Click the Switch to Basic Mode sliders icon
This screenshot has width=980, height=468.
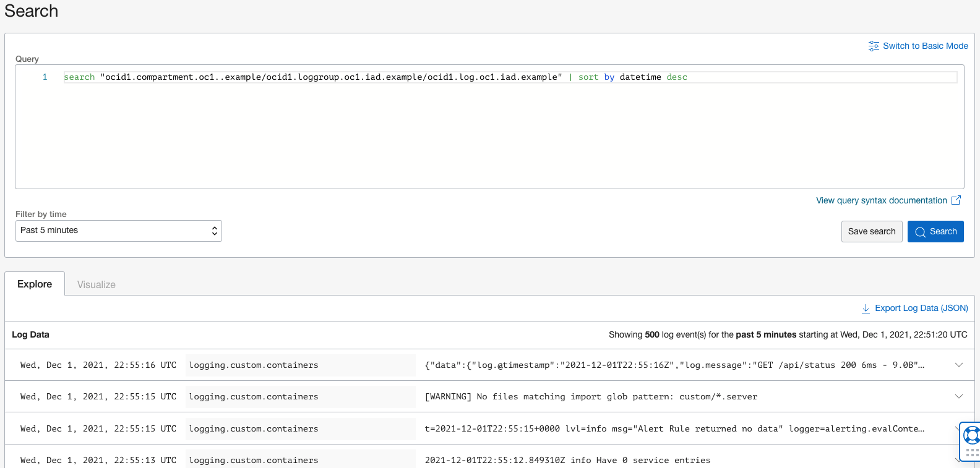tap(874, 46)
